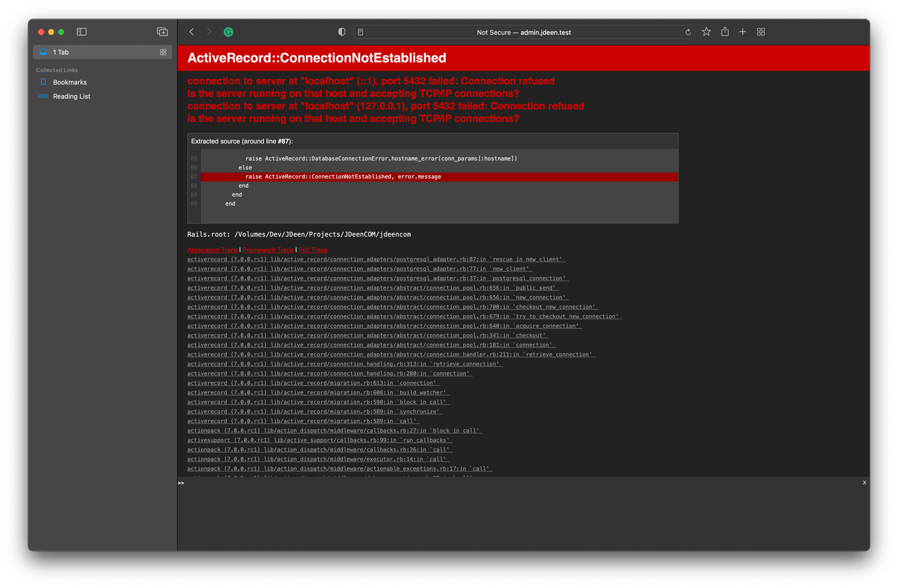Toggle the Safari sidebar

click(x=81, y=32)
